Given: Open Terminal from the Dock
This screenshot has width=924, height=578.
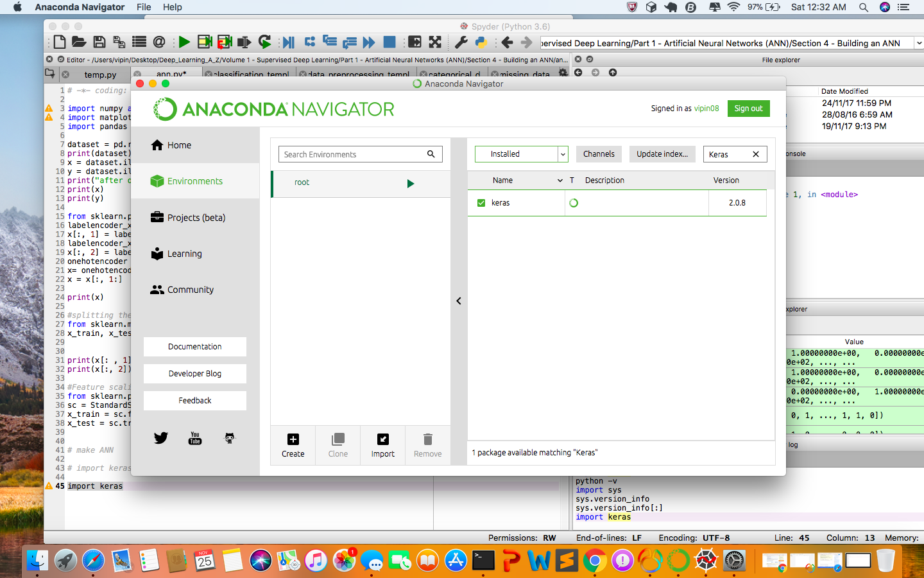Looking at the screenshot, I should 483,561.
